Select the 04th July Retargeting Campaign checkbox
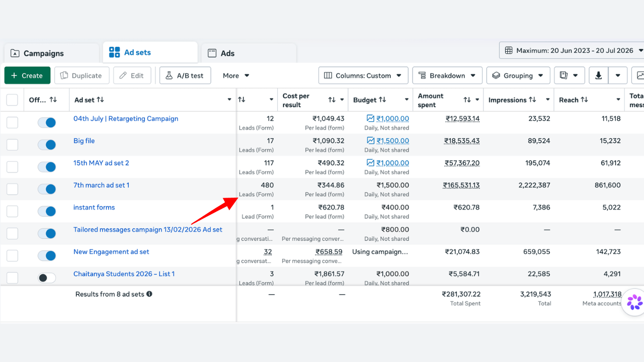Viewport: 644px width, 362px height. coord(12,123)
